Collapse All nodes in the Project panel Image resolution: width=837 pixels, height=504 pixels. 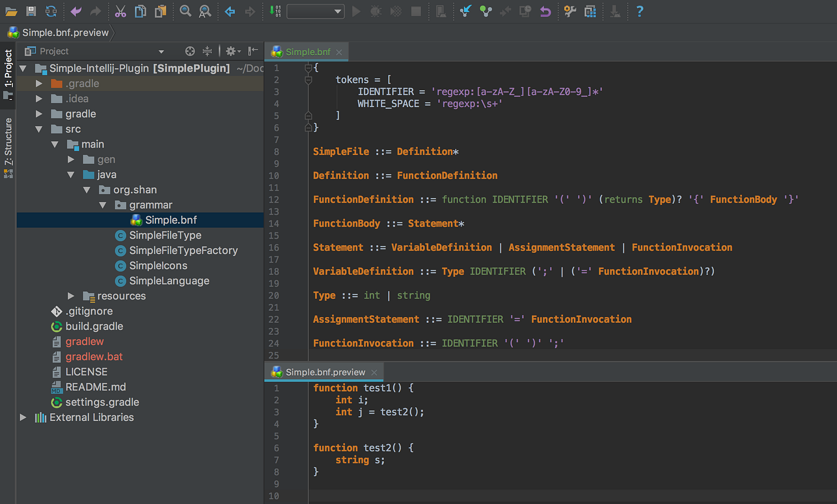pyautogui.click(x=207, y=51)
